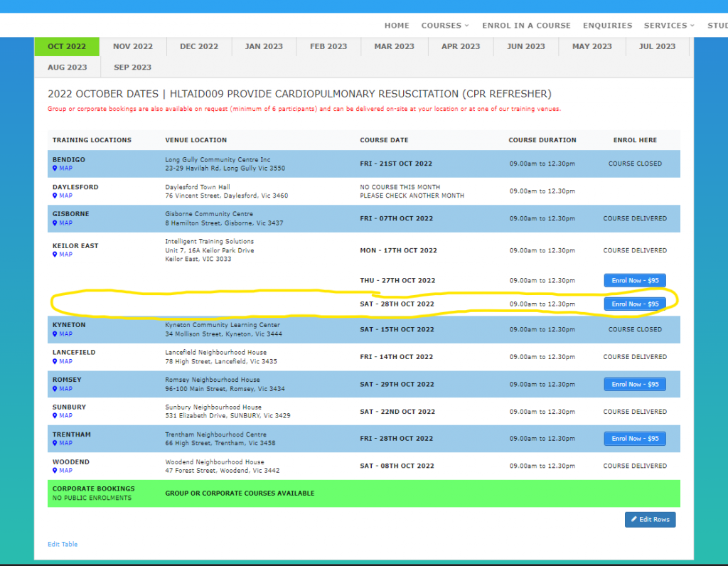The image size is (728, 566).
Task: Switch to the NOV 2022 tab
Action: point(133,46)
